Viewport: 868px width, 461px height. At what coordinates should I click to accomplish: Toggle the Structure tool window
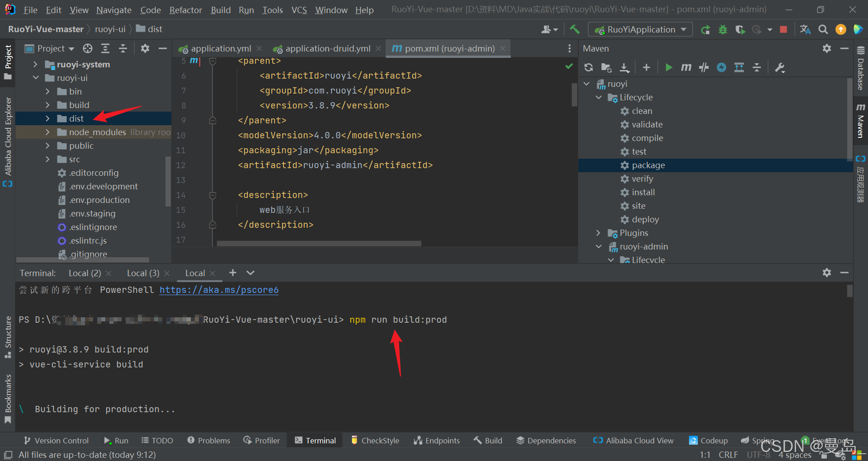8,337
